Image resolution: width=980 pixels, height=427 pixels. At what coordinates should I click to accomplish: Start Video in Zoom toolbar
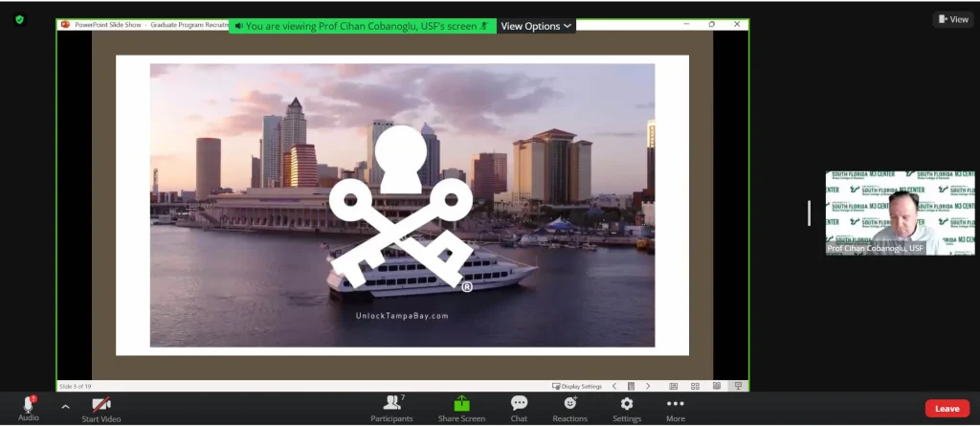coord(101,410)
